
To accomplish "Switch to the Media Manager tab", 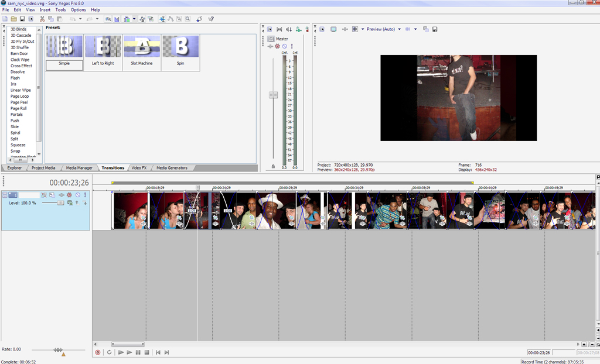I will tap(79, 168).
